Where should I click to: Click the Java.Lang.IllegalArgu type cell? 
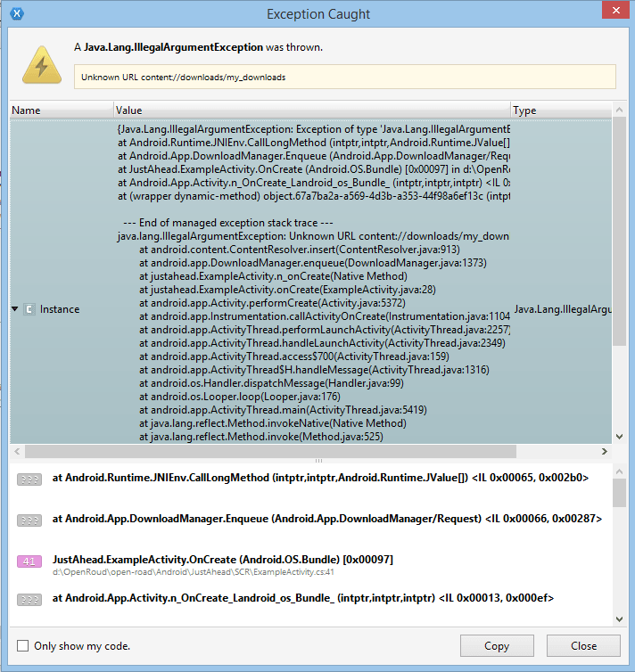pyautogui.click(x=563, y=309)
